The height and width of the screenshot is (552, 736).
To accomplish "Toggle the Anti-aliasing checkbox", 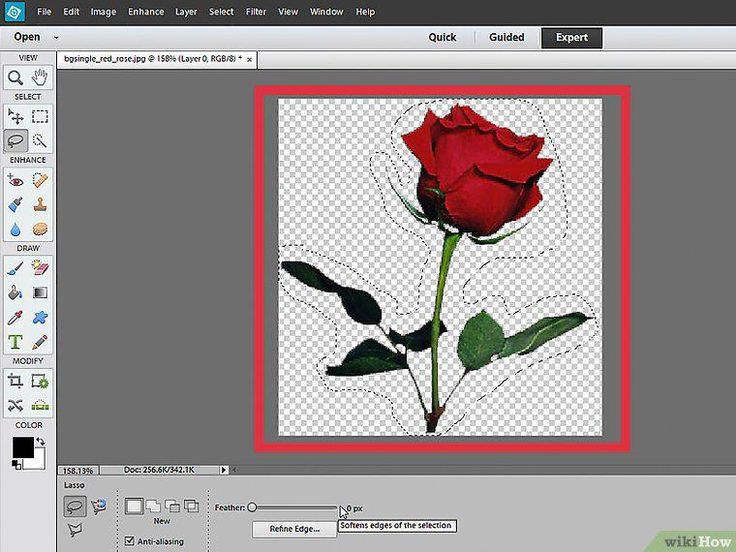I will (129, 541).
